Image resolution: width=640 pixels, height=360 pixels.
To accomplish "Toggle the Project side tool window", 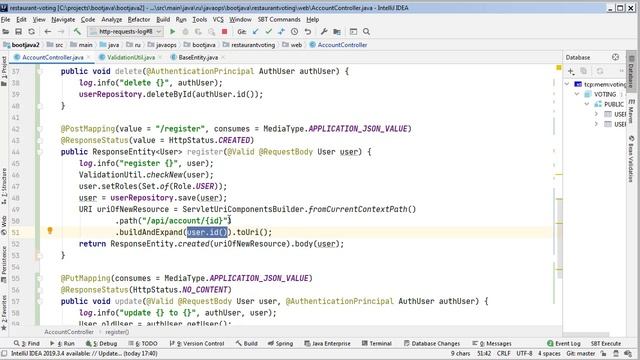I will [x=4, y=71].
